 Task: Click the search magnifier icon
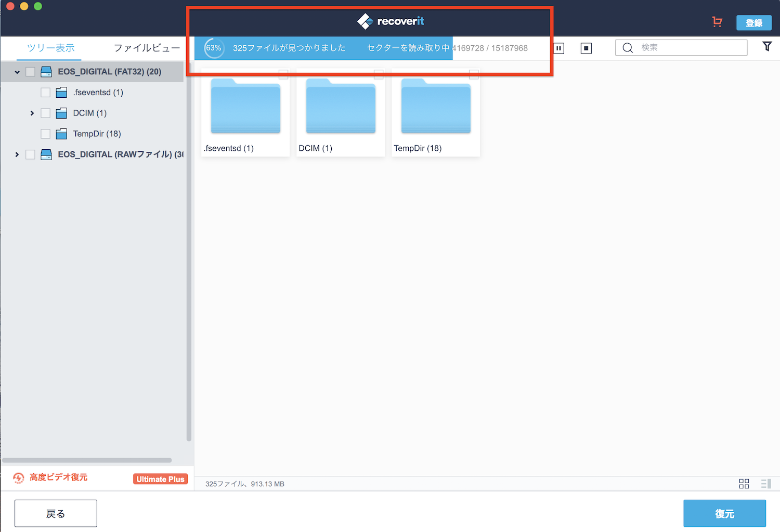(x=628, y=48)
